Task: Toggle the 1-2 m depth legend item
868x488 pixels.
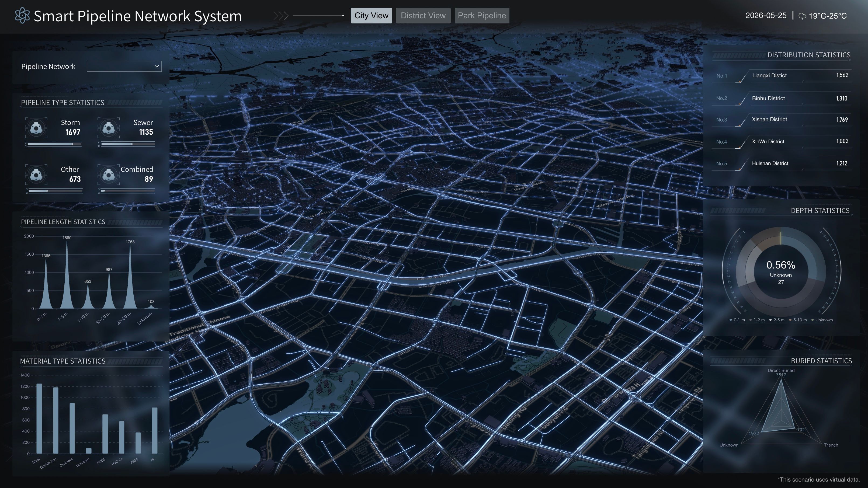Action: 757,320
